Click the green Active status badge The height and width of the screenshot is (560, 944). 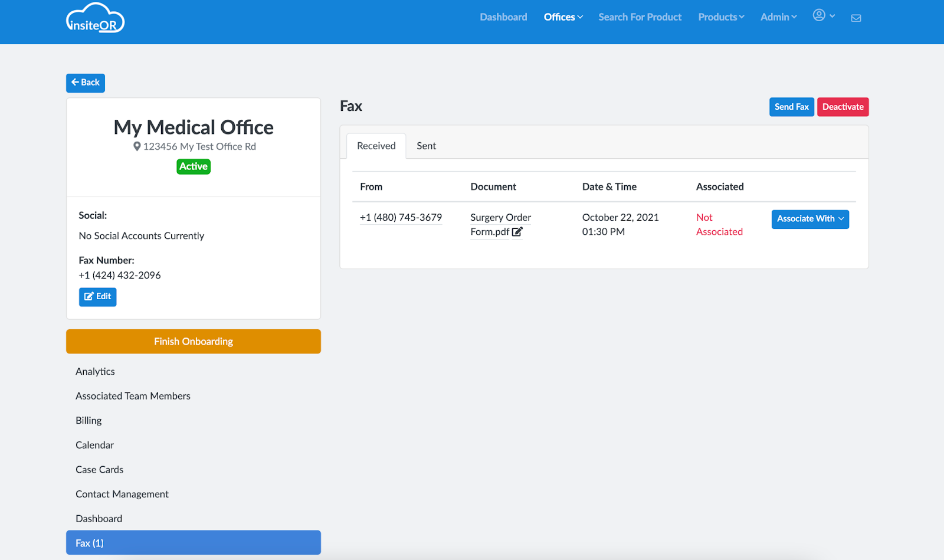pos(194,166)
